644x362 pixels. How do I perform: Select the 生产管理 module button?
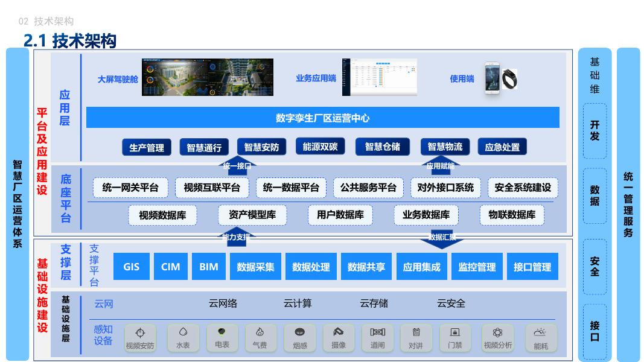coord(147,147)
